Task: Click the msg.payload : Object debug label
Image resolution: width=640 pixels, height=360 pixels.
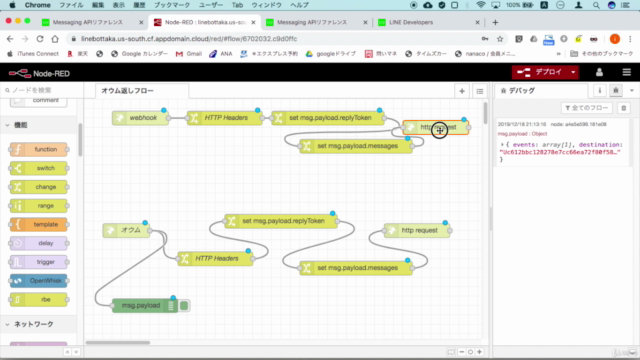Action: [522, 133]
